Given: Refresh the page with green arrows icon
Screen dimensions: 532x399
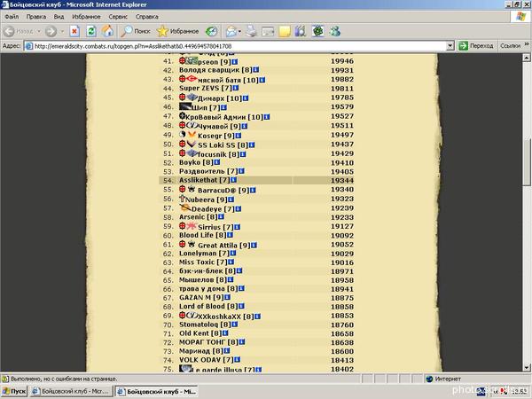Looking at the screenshot, I should (91, 32).
